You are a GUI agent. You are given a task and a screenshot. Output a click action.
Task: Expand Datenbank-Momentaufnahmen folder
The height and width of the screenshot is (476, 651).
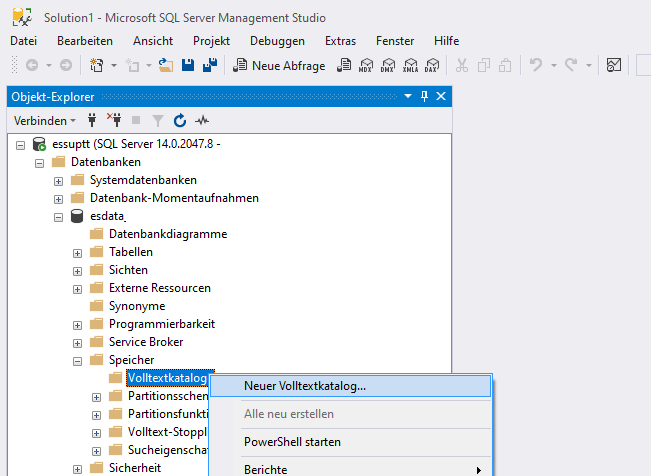[59, 199]
